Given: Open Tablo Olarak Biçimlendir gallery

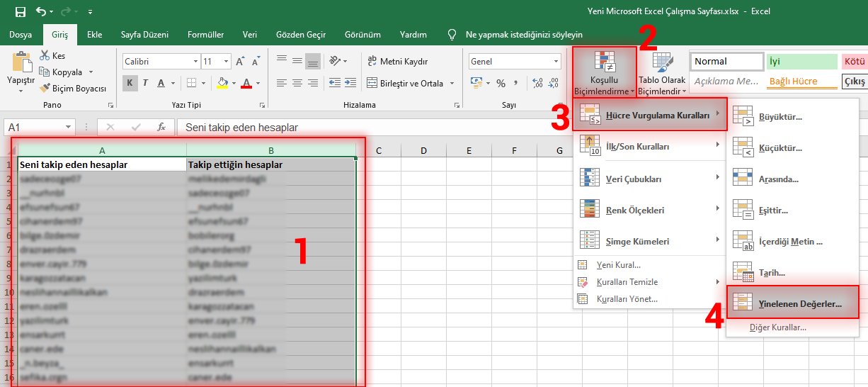Looking at the screenshot, I should pos(663,74).
